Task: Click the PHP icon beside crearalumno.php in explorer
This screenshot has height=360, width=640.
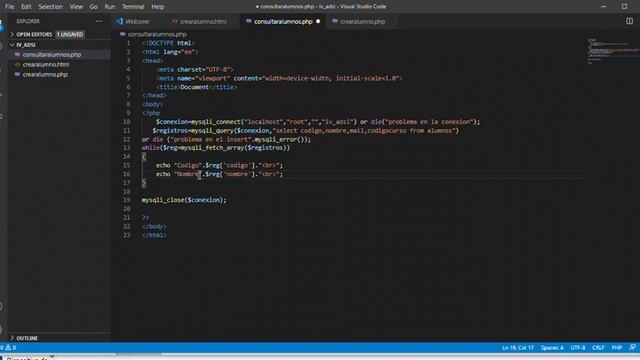Action: point(17,74)
